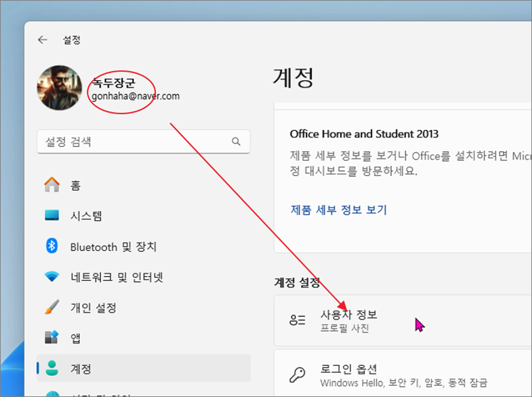Select the 계정 person icon
This screenshot has height=397, width=532.
[x=52, y=368]
